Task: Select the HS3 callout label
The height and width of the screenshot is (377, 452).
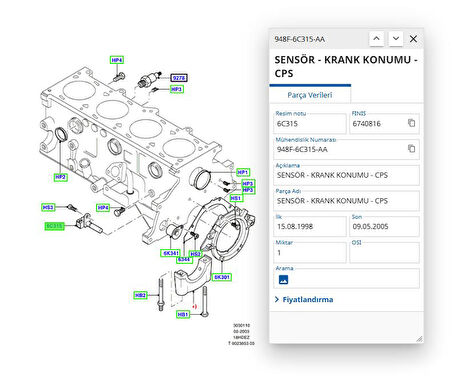Action: (48, 207)
